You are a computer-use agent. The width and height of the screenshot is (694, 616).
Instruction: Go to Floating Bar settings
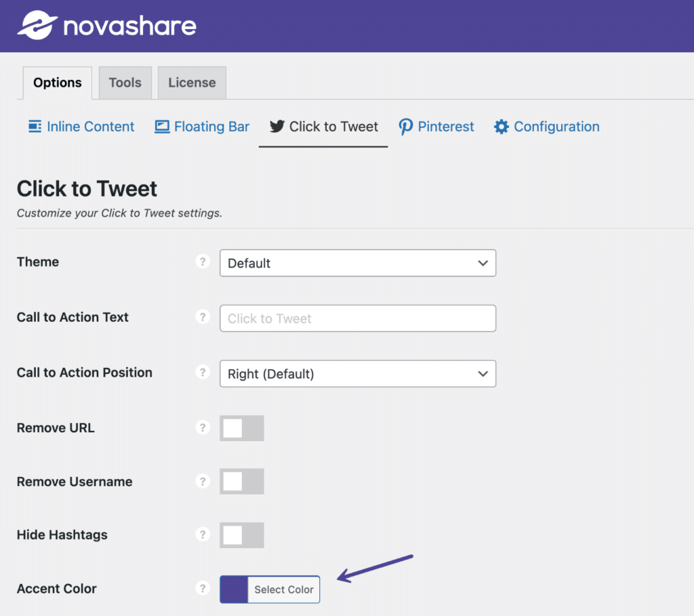pyautogui.click(x=202, y=127)
